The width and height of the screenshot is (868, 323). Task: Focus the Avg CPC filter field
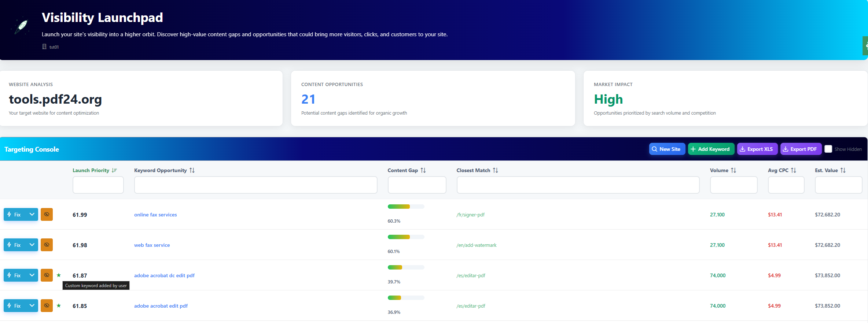pyautogui.click(x=786, y=185)
